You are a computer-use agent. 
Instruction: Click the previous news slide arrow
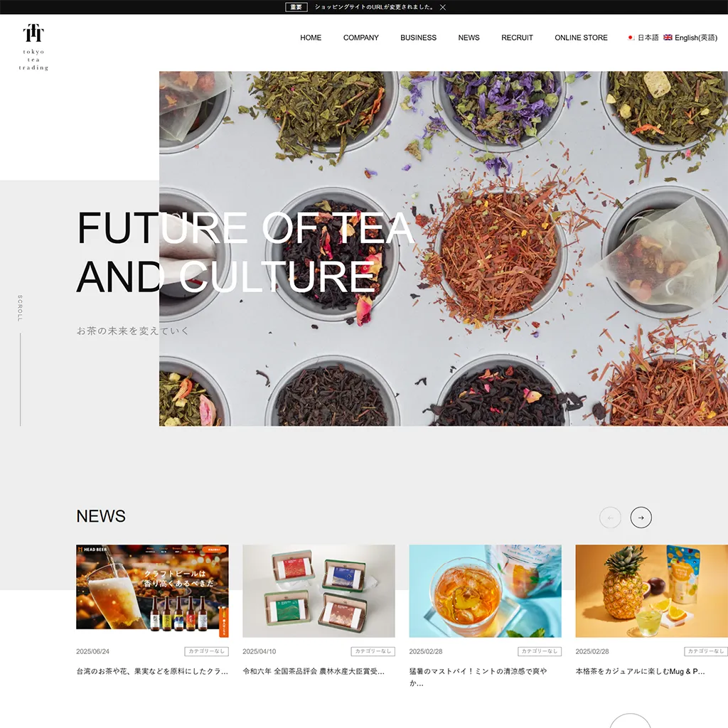(610, 518)
